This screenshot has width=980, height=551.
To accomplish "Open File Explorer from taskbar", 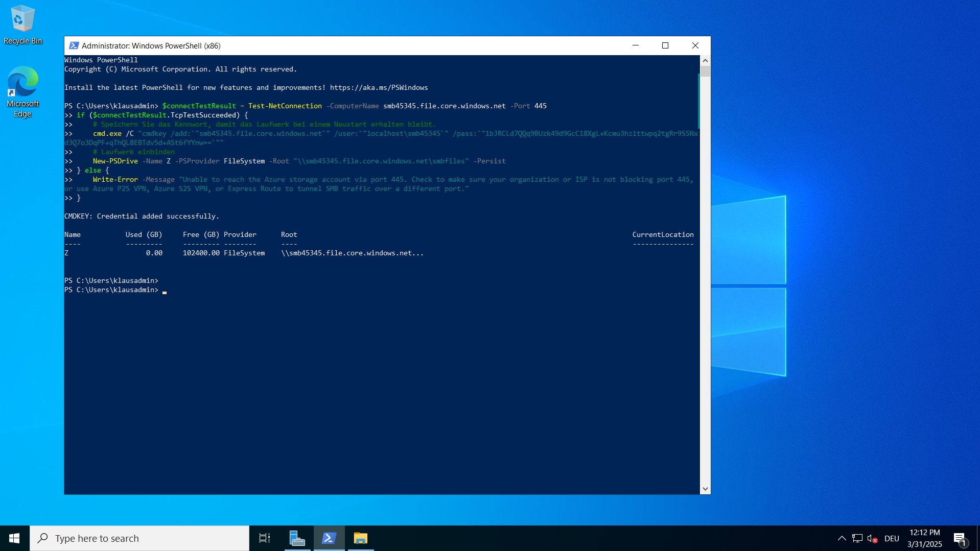I will pos(360,538).
